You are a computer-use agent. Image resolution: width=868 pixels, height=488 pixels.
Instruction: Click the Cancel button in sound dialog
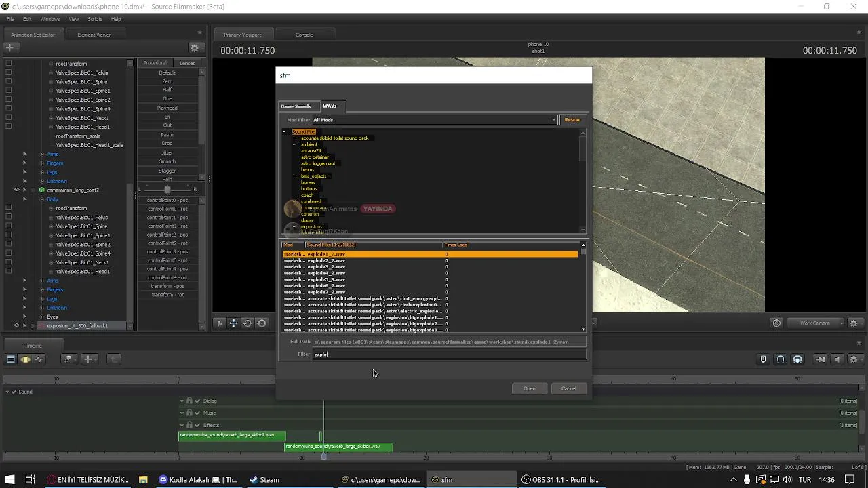569,388
